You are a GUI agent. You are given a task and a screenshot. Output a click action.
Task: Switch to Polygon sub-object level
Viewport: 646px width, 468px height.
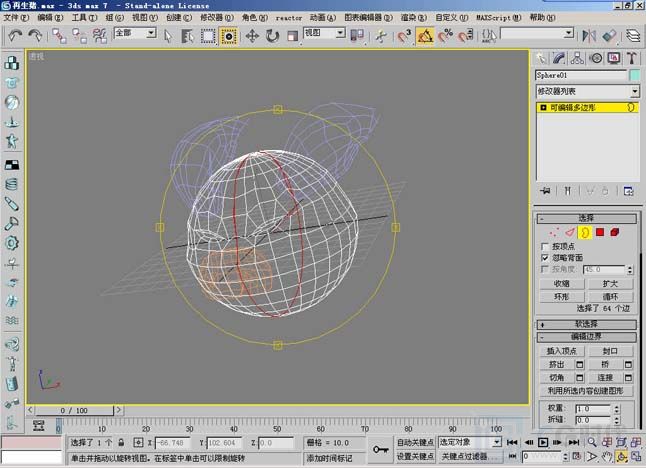[x=600, y=232]
